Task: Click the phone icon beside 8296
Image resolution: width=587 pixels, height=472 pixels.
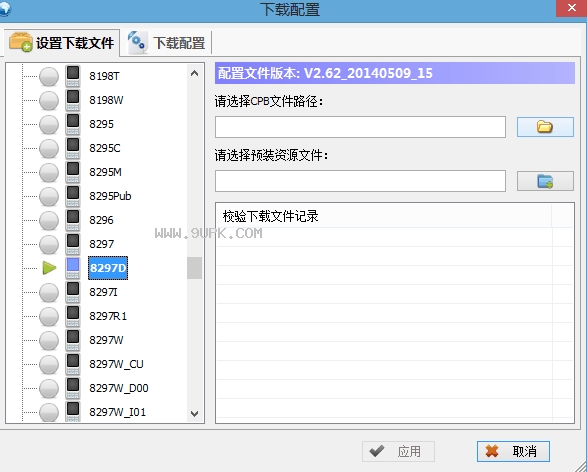Action: [73, 220]
